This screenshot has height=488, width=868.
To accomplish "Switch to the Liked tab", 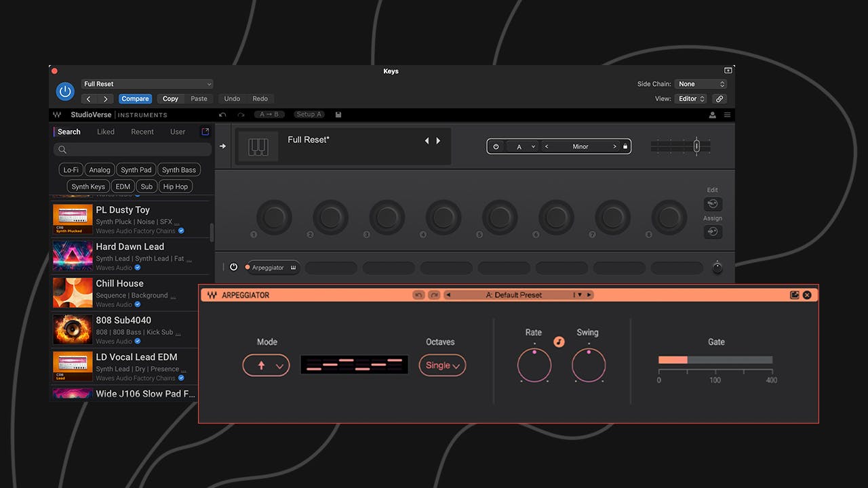I will [106, 131].
